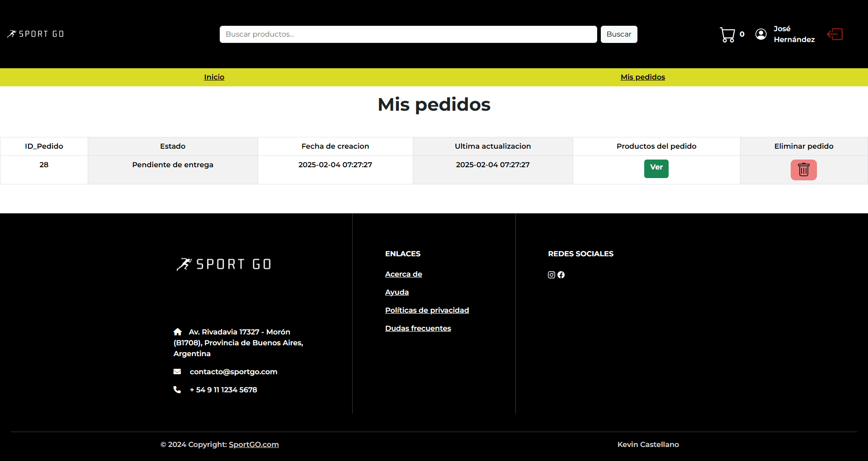868x461 pixels.
Task: Open the Facebook icon in footer
Action: (561, 275)
